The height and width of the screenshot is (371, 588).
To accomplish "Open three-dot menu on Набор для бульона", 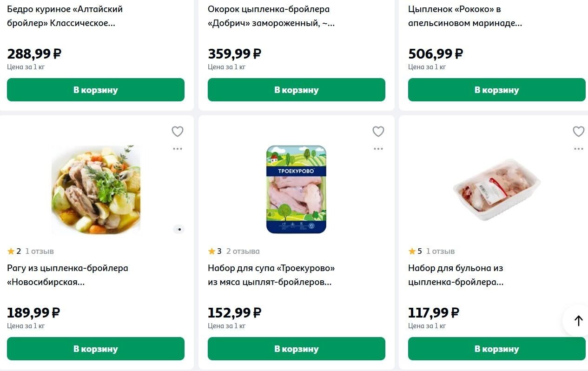I will (578, 149).
